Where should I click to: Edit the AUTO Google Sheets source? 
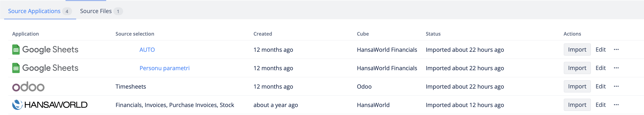[x=600, y=50]
